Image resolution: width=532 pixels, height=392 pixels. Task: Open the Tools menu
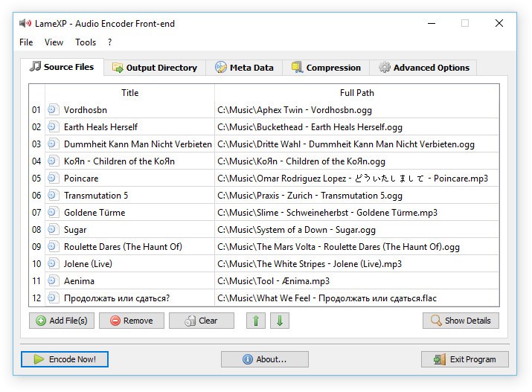tap(86, 42)
